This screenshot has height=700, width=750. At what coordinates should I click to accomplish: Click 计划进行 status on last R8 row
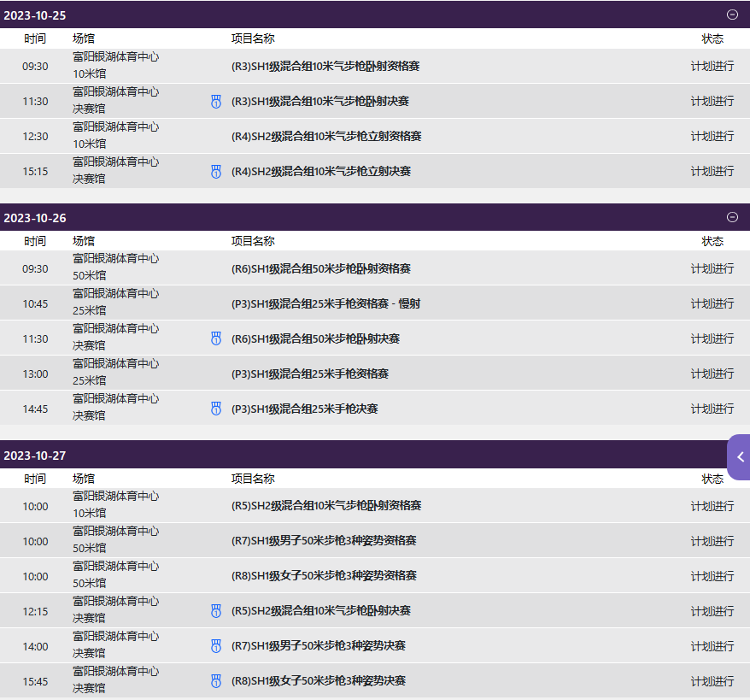(x=712, y=681)
